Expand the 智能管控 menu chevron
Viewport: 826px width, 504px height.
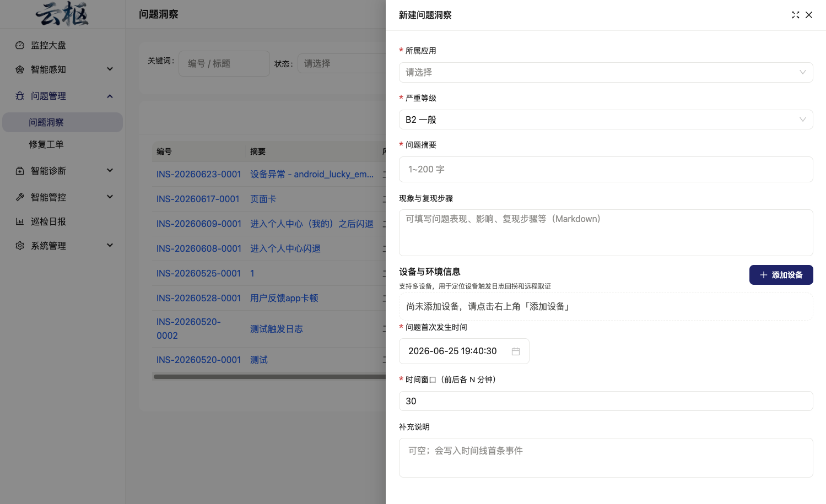tap(110, 197)
